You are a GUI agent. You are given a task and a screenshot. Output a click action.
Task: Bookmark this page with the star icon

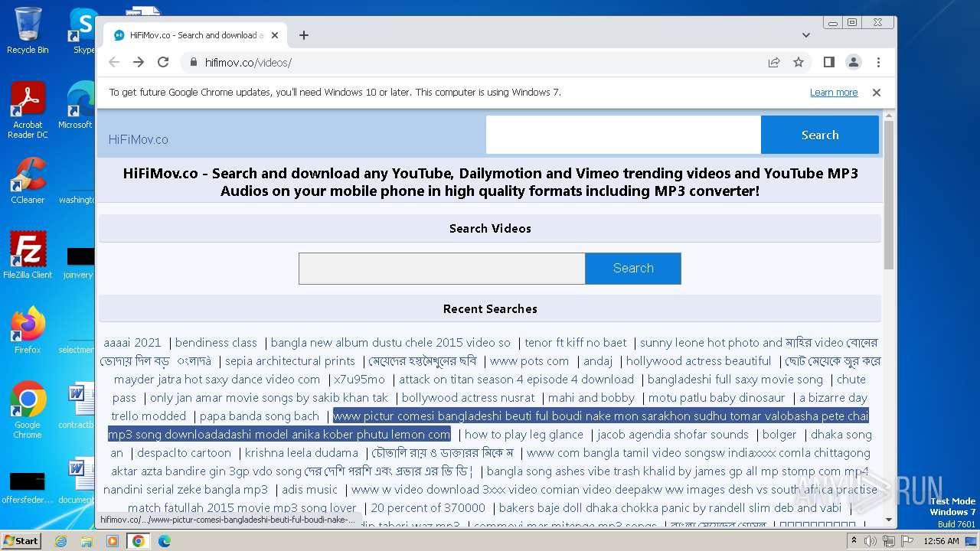pyautogui.click(x=799, y=62)
